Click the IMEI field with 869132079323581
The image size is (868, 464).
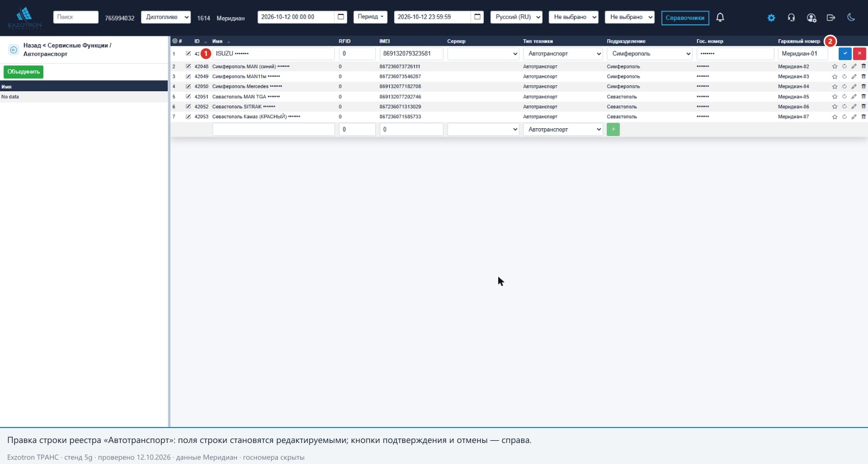pos(411,54)
